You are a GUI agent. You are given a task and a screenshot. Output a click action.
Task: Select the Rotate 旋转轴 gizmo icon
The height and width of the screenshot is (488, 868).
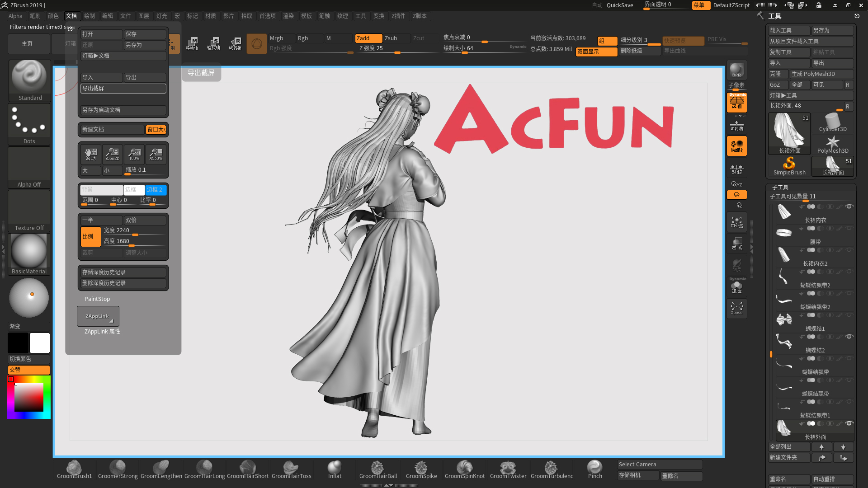(235, 44)
